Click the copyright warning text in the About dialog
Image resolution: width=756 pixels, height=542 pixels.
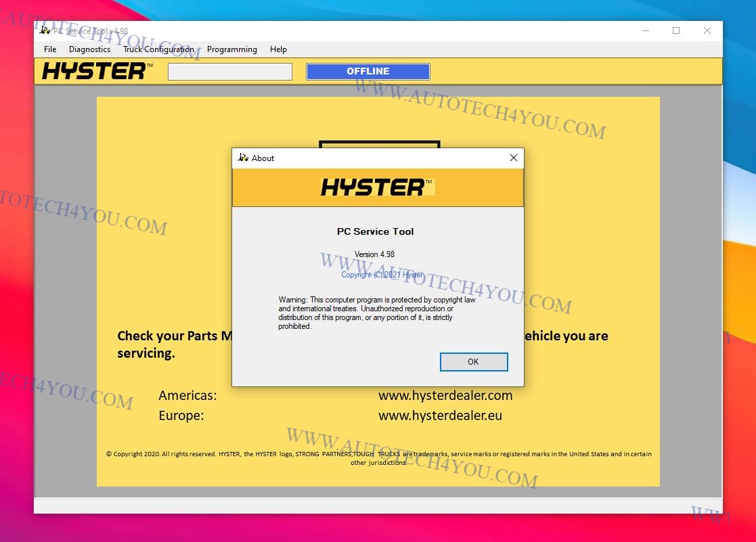377,313
